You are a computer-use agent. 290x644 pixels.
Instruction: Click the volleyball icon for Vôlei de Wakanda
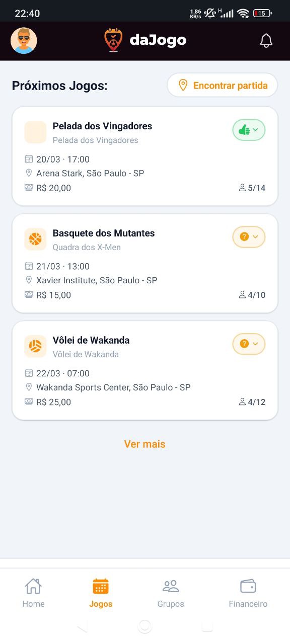pos(35,346)
